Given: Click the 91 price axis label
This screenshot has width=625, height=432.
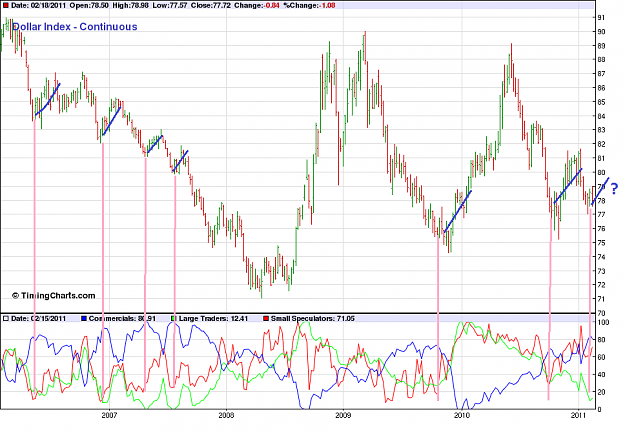Looking at the screenshot, I should 601,18.
